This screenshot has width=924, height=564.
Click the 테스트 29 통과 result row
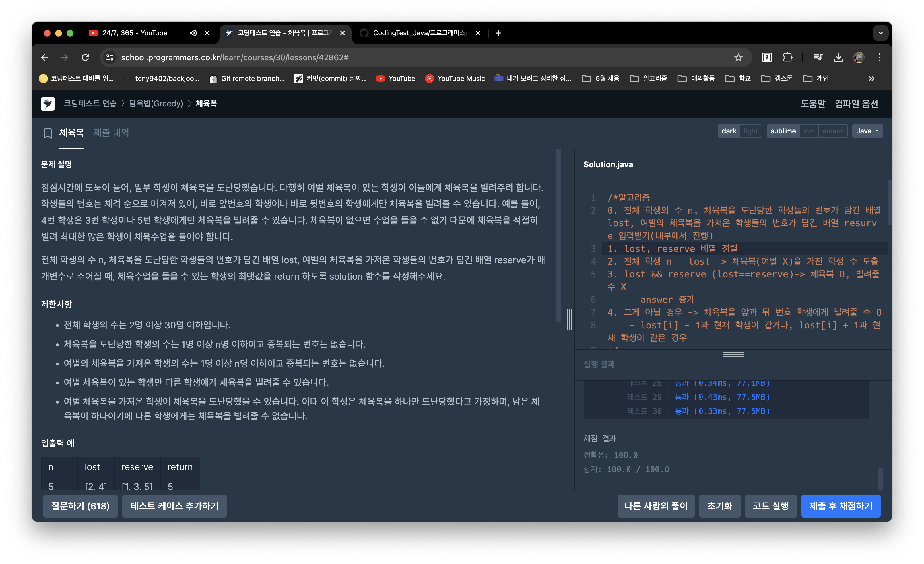(698, 397)
